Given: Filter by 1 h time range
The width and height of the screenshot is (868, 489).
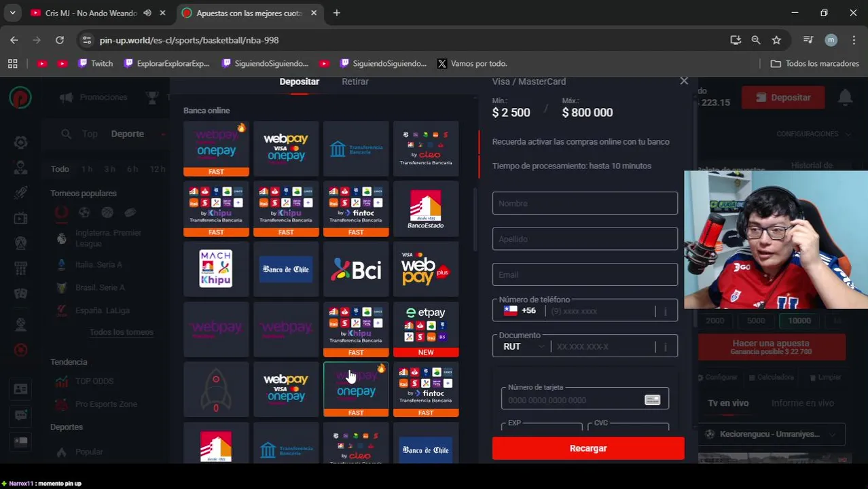Looking at the screenshot, I should coord(87,169).
